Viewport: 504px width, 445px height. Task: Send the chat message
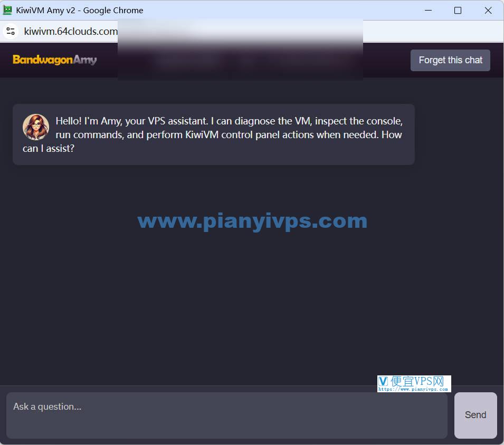(x=476, y=415)
